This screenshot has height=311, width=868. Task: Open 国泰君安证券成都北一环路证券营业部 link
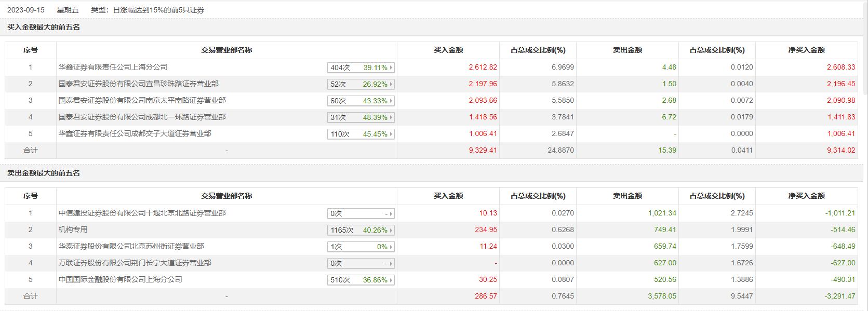coord(142,117)
